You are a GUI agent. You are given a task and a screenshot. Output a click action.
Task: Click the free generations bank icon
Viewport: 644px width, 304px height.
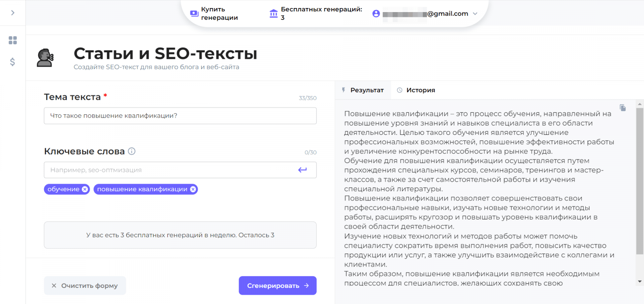tap(274, 14)
